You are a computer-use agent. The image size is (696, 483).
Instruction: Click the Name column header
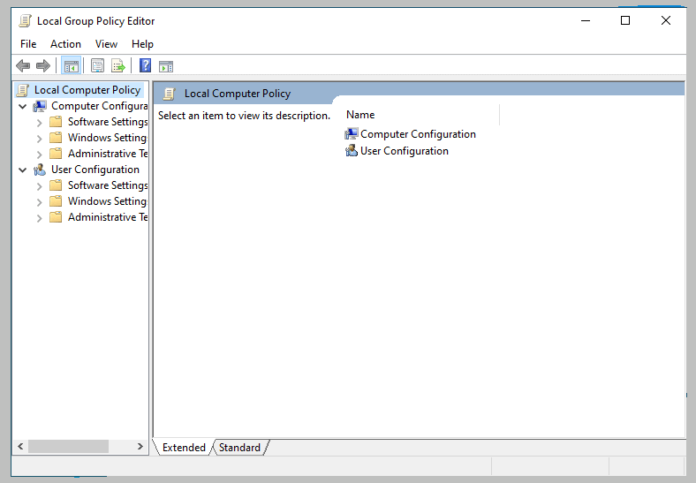tap(360, 115)
